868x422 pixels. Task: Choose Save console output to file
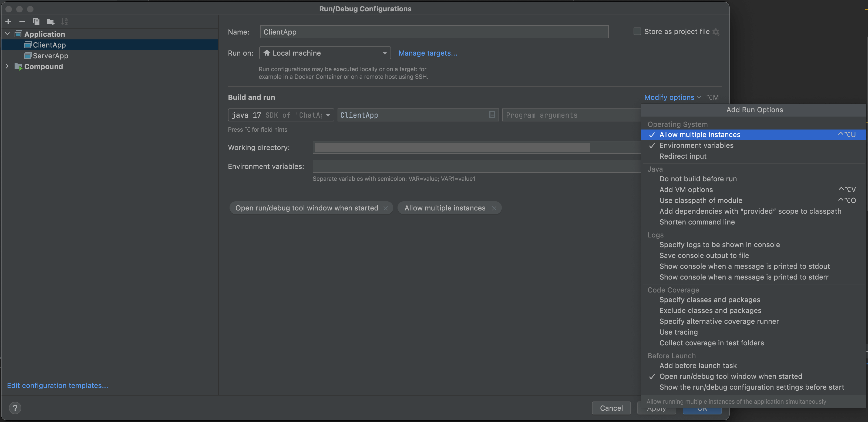[753, 256]
